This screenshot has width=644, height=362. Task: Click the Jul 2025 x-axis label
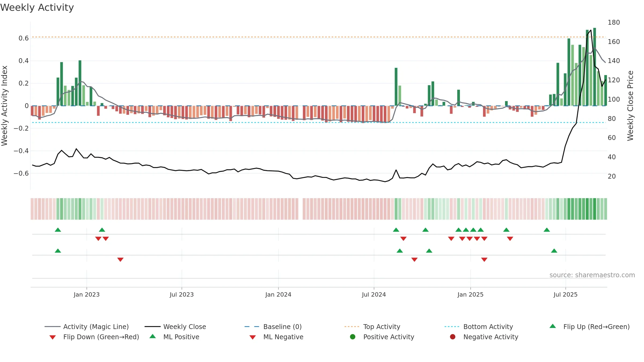tap(565, 294)
